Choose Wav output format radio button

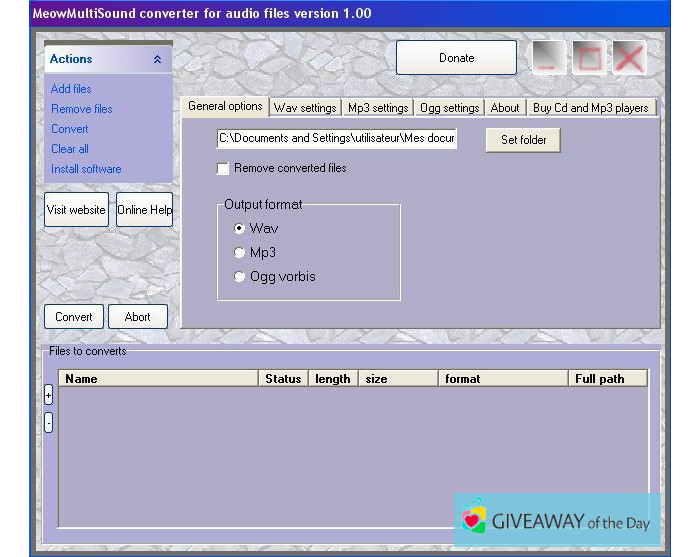[239, 229]
